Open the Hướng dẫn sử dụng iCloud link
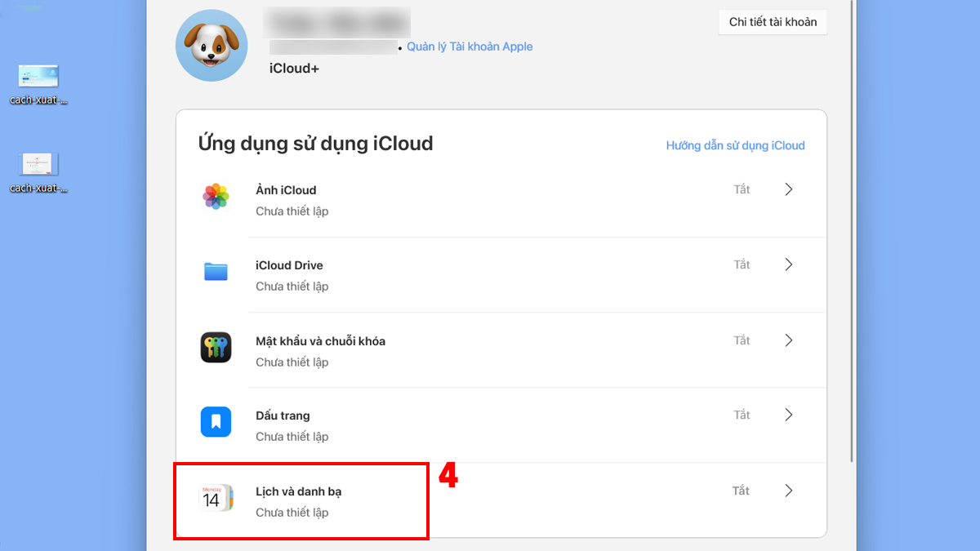 coord(735,145)
